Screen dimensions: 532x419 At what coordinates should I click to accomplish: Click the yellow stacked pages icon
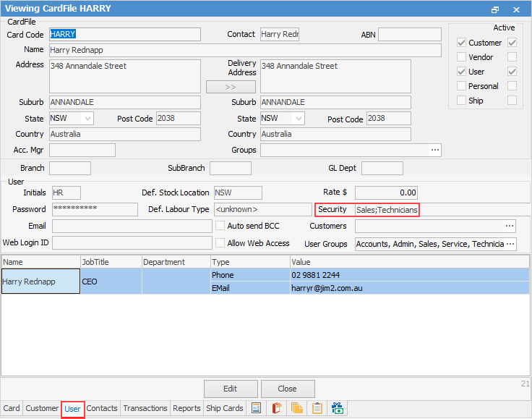click(x=296, y=408)
